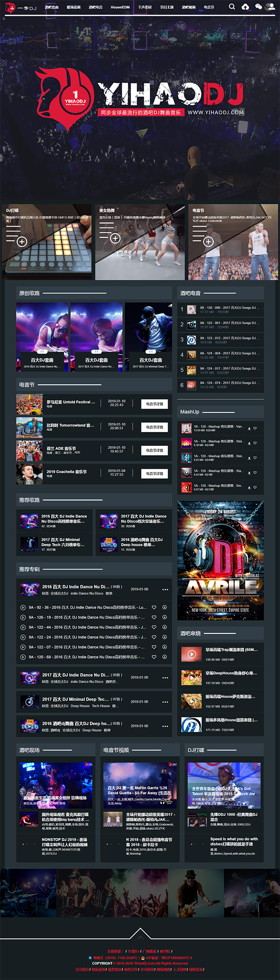280x980 pixels.
Task: Favorite track 9A - 92 - 36 with heart icon
Action: click(154, 607)
